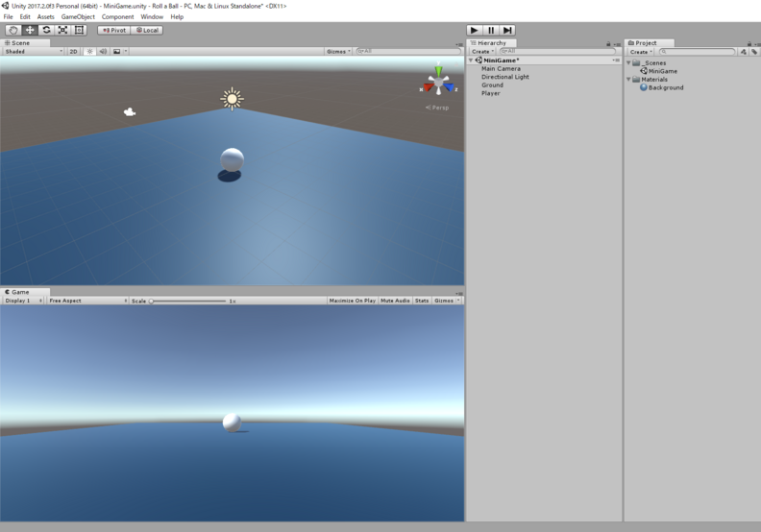Open the Scene Gizmos dropdown
Screen dimensions: 761x532
click(338, 52)
